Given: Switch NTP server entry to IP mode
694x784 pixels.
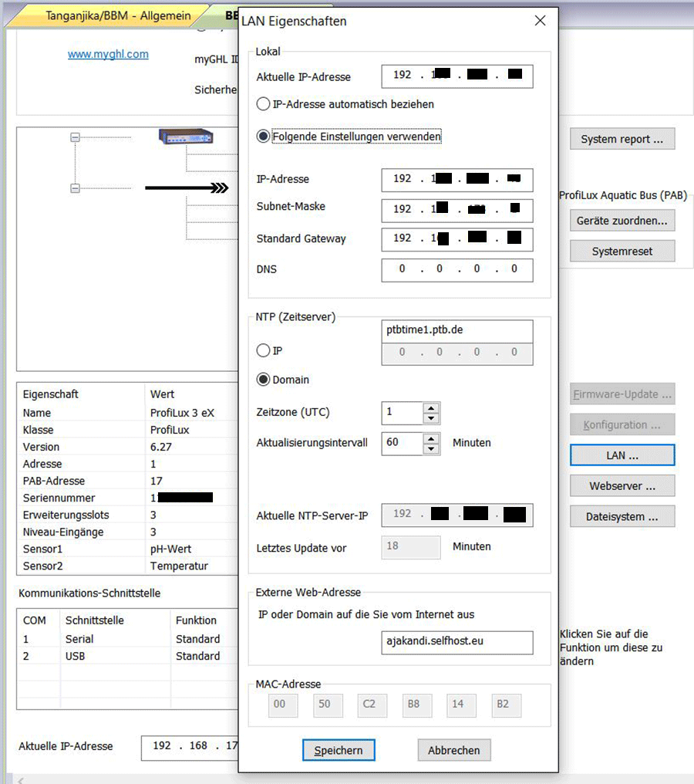Looking at the screenshot, I should tap(262, 351).
